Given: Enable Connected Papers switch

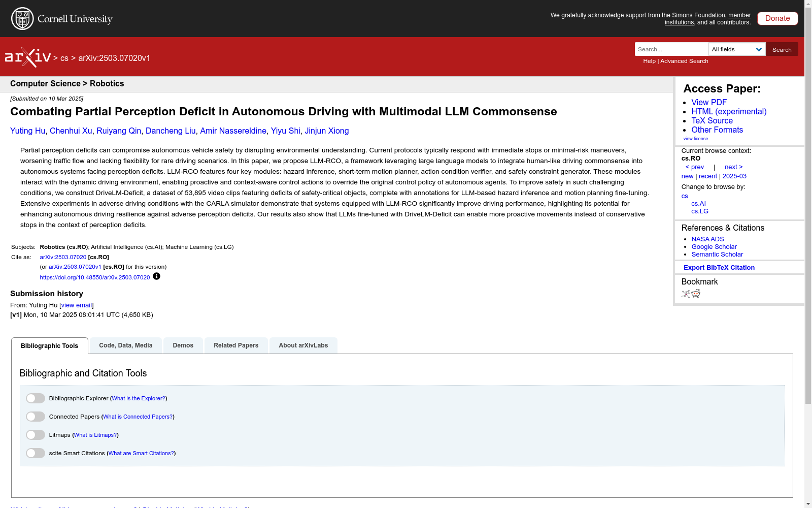Looking at the screenshot, I should [36, 417].
